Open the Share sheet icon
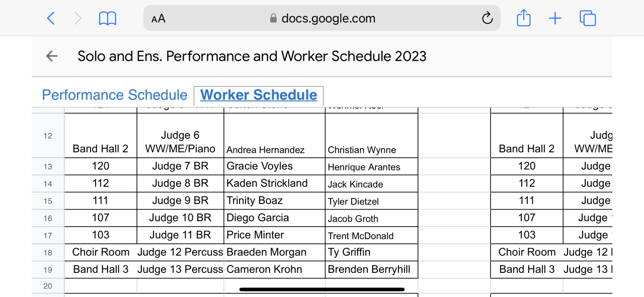644x297 pixels. [x=524, y=19]
